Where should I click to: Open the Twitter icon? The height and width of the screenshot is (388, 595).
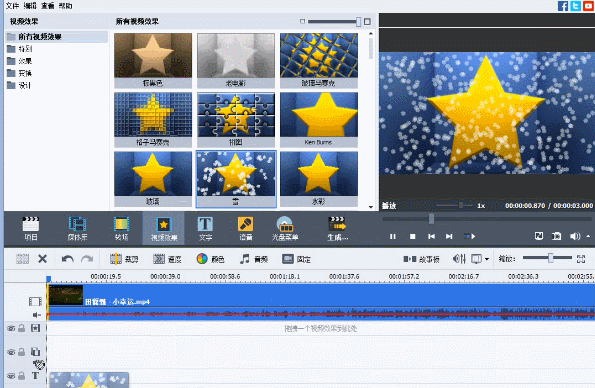pyautogui.click(x=576, y=6)
